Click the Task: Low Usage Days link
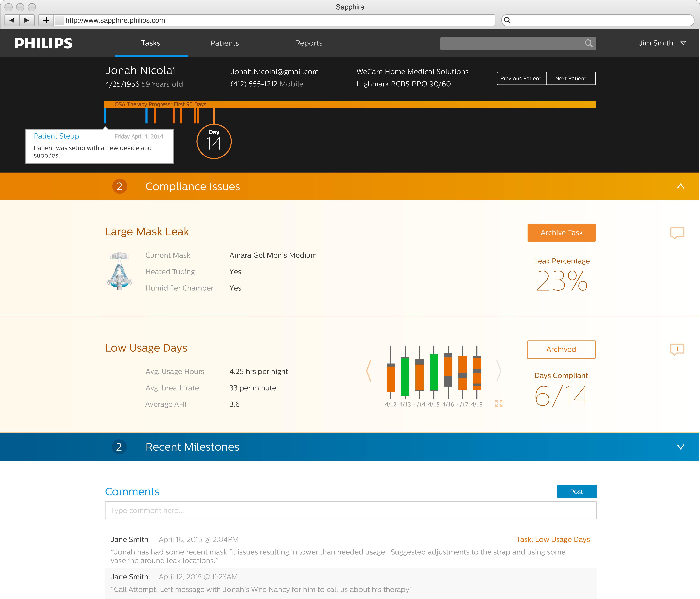The width and height of the screenshot is (700, 599). pos(553,540)
